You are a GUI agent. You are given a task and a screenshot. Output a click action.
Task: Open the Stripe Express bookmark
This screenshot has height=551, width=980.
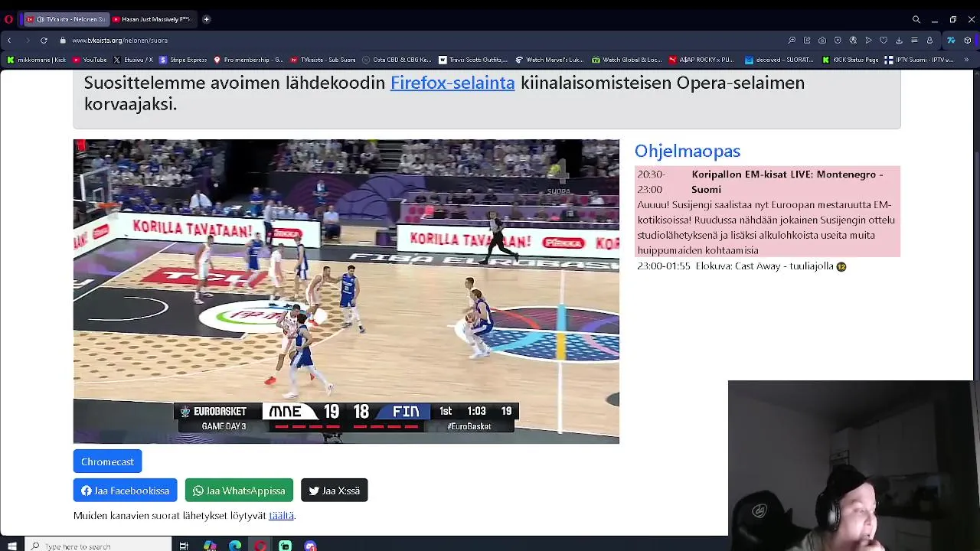coord(183,60)
